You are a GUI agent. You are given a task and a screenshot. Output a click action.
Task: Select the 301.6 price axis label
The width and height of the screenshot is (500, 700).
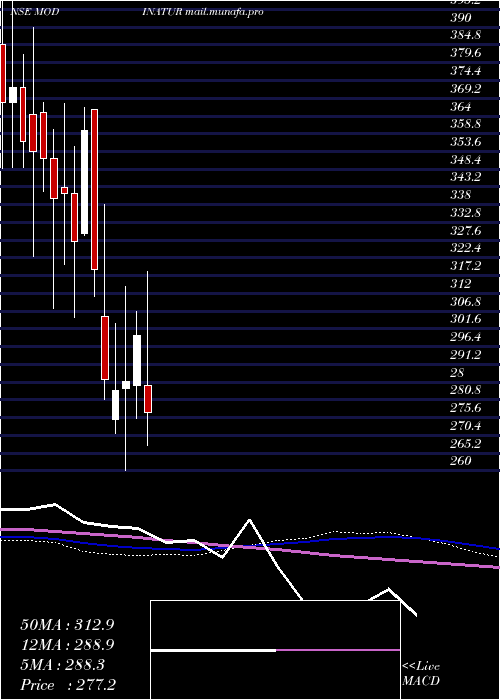click(x=466, y=319)
